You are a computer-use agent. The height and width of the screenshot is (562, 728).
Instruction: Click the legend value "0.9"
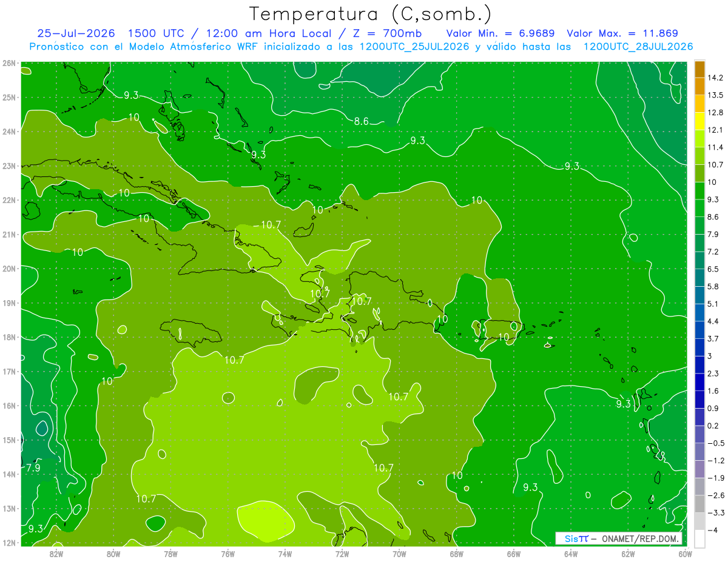[713, 408]
